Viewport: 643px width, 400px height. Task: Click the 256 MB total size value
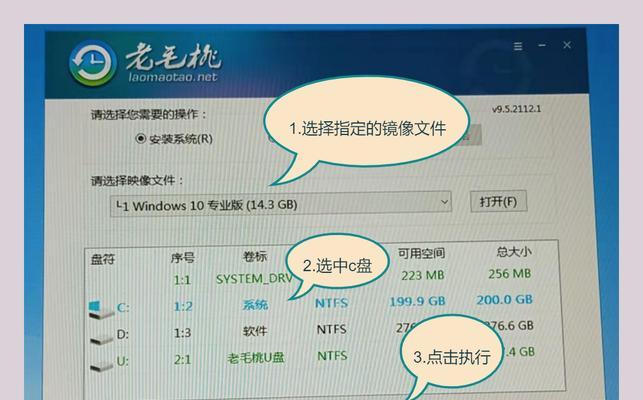coord(509,274)
